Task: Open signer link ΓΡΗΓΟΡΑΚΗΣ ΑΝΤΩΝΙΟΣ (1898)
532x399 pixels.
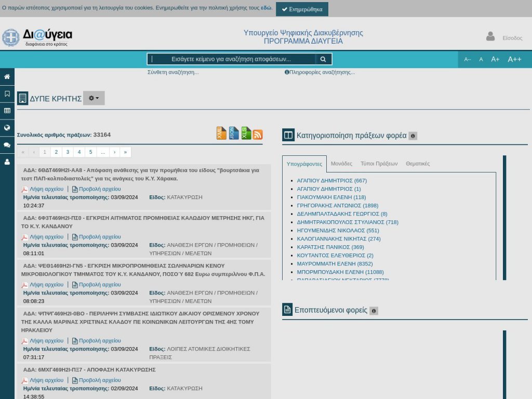Action: 337,206
